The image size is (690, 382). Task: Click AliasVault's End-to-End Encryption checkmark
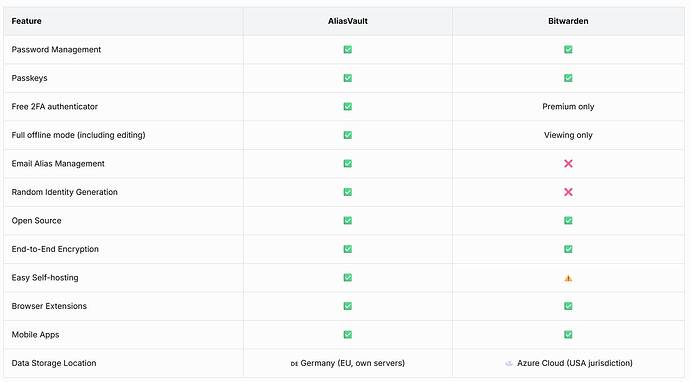coord(348,249)
